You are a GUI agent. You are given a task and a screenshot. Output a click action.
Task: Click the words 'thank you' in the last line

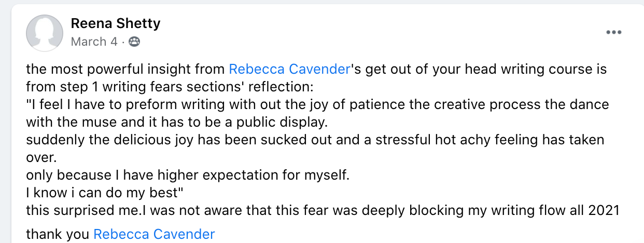pyautogui.click(x=58, y=234)
